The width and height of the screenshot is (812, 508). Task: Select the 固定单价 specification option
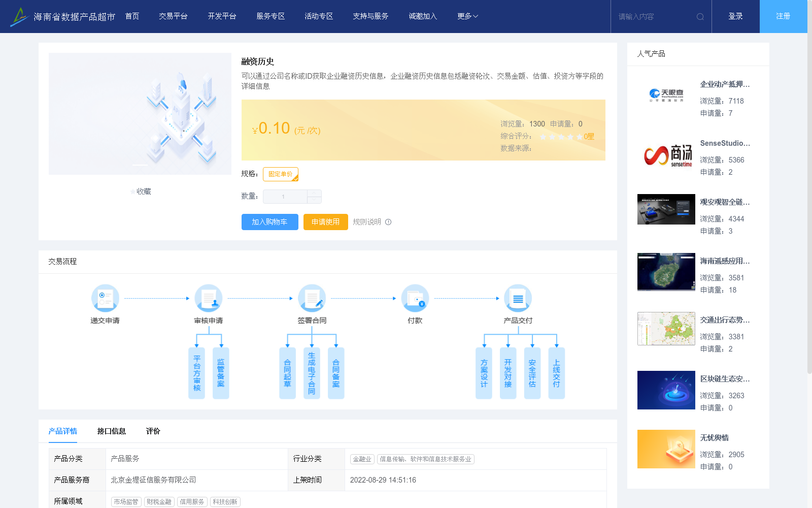click(x=281, y=174)
